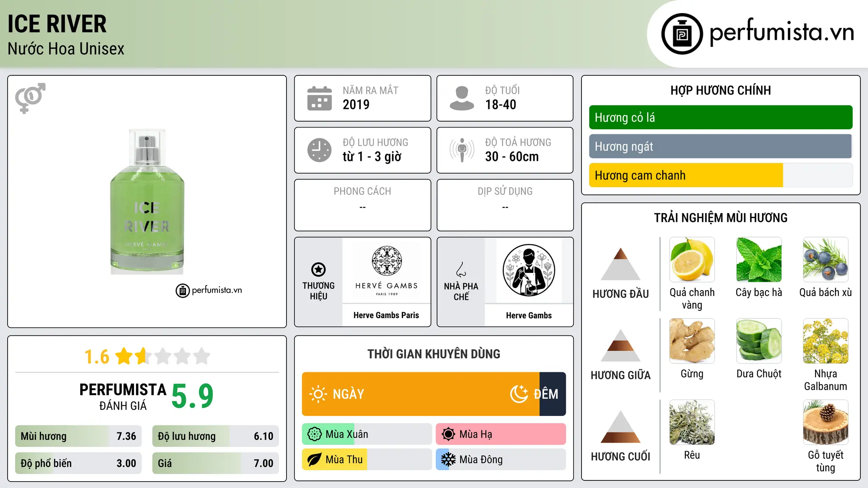868x488 pixels.
Task: Click the last grey star in the rating
Action: tap(202, 356)
